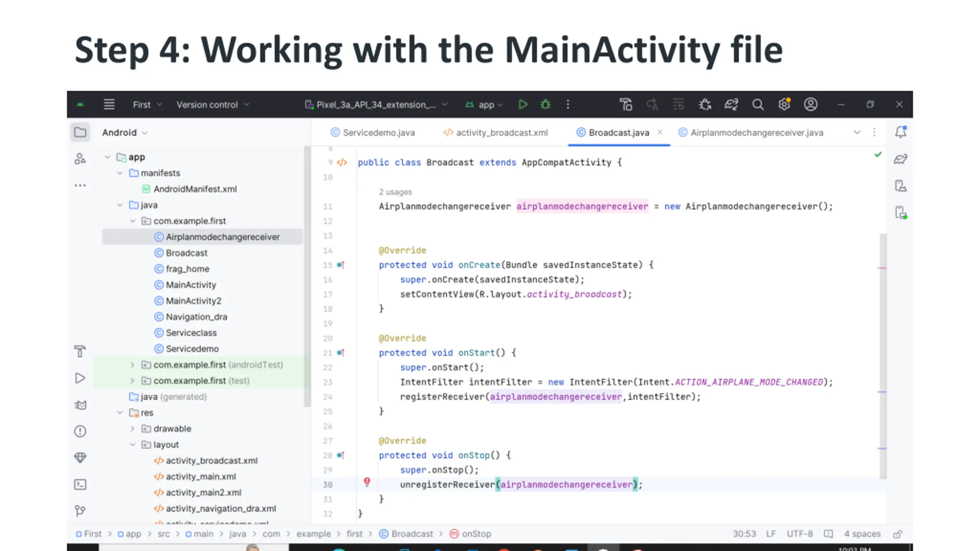Run the app with the green play icon
Viewport: 980px width, 551px height.
523,104
